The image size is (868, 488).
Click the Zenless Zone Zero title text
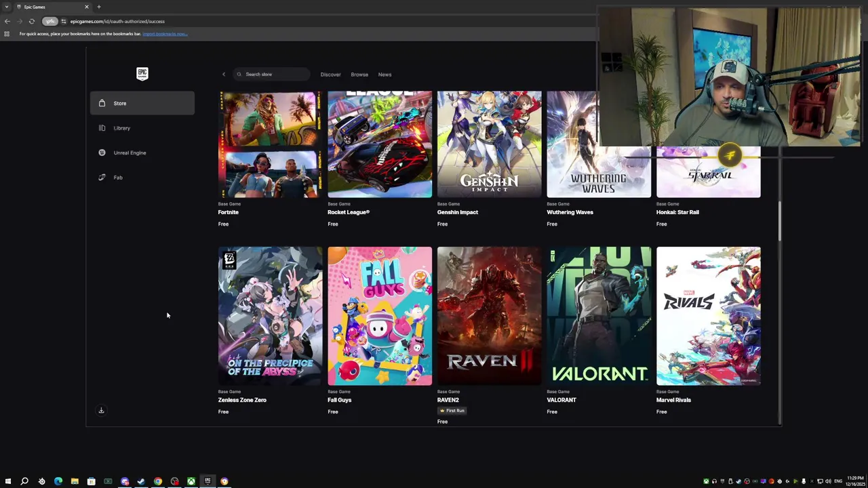[242, 400]
